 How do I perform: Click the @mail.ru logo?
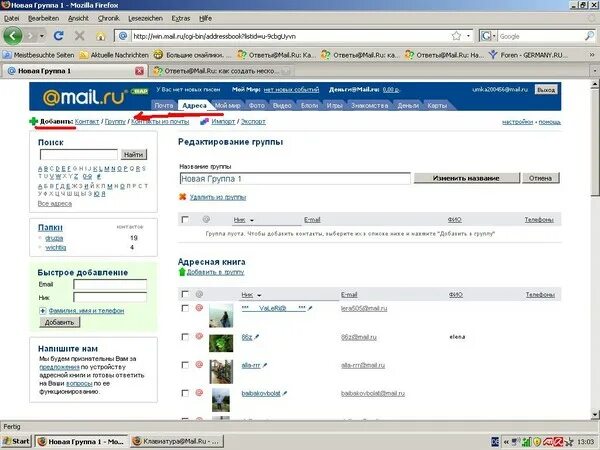[x=85, y=97]
